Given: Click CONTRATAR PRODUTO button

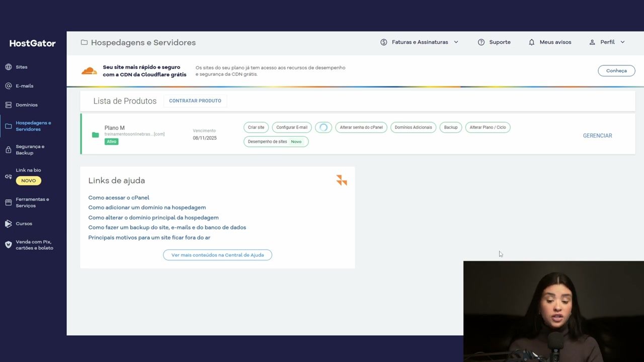Looking at the screenshot, I should 195,101.
